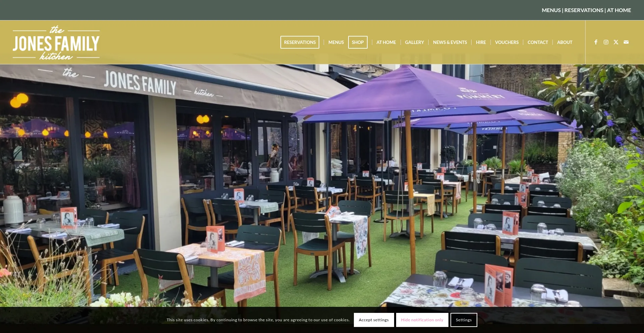644x333 pixels.
Task: Open the Facebook social icon
Action: click(596, 42)
